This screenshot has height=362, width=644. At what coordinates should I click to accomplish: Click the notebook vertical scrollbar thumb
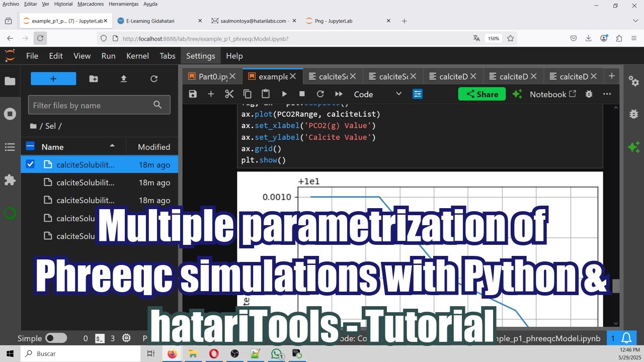click(616, 286)
